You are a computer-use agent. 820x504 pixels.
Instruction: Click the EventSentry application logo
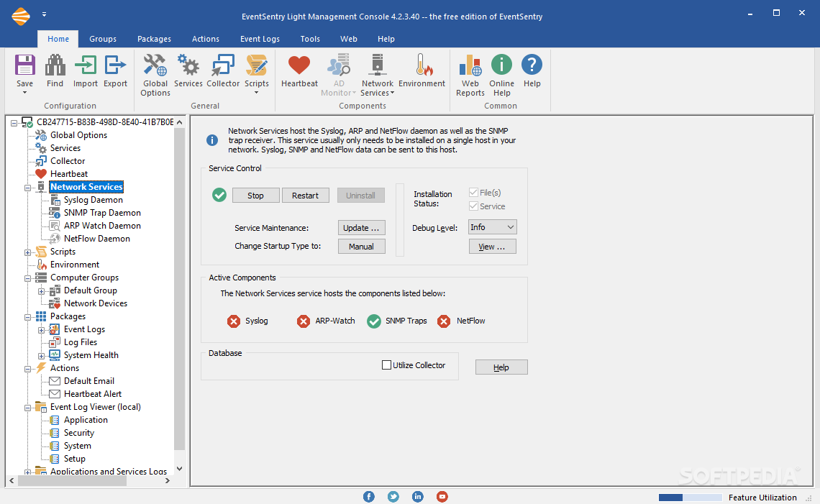tap(21, 17)
